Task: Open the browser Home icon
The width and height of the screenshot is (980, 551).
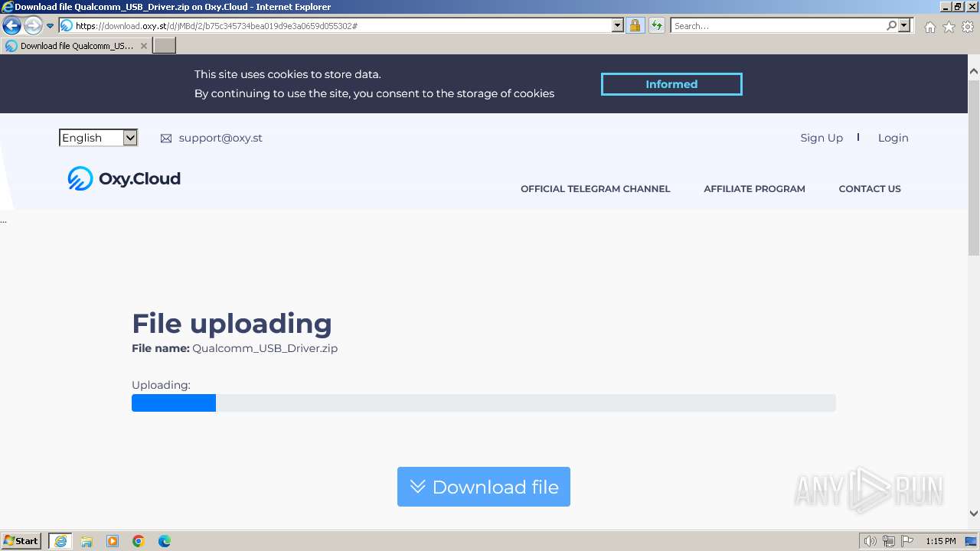Action: 929,27
